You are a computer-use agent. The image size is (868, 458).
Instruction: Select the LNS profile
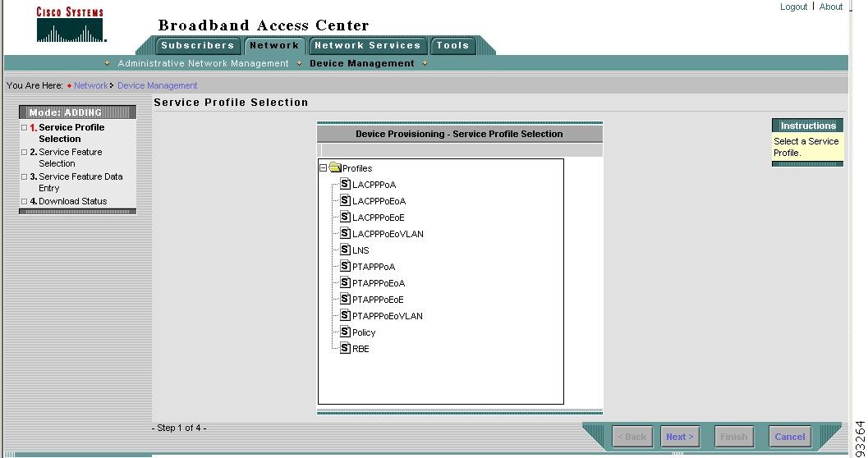click(x=361, y=250)
